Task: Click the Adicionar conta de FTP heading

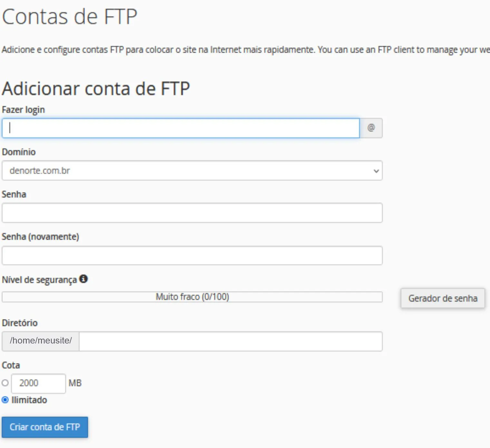Action: pyautogui.click(x=96, y=88)
